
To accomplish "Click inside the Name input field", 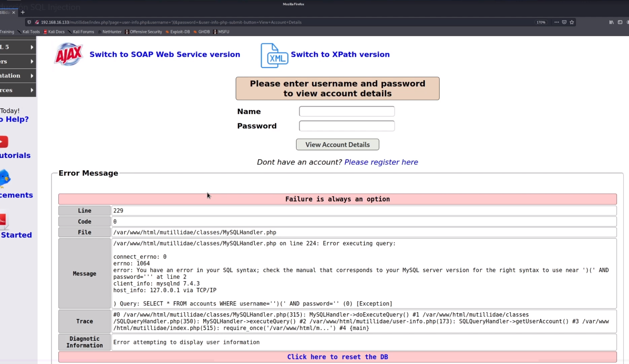I will coord(346,111).
